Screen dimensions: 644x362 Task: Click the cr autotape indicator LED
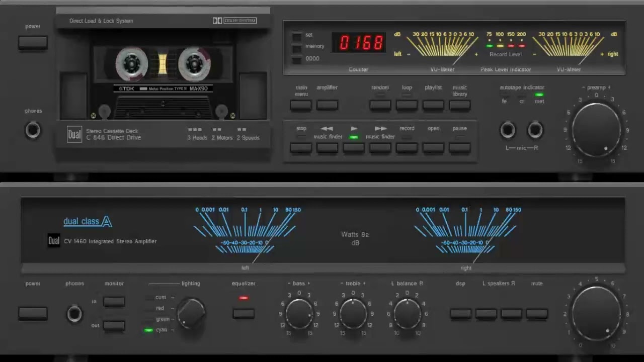tap(522, 95)
